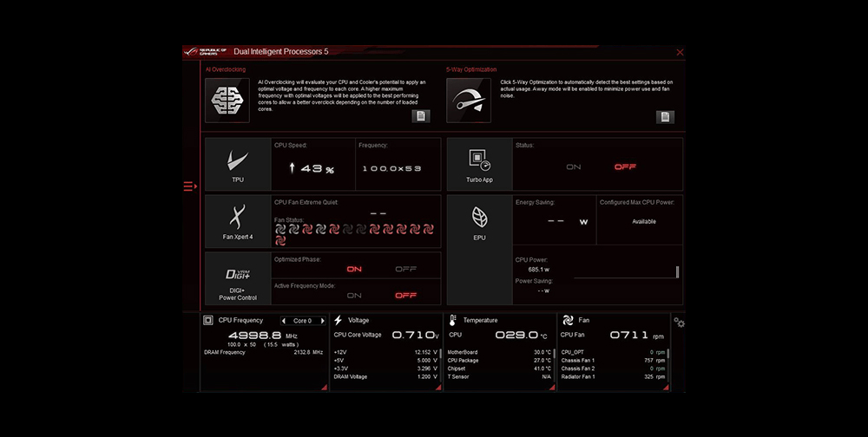Open the TPU module
Image resolution: width=868 pixels, height=437 pixels.
pos(238,165)
